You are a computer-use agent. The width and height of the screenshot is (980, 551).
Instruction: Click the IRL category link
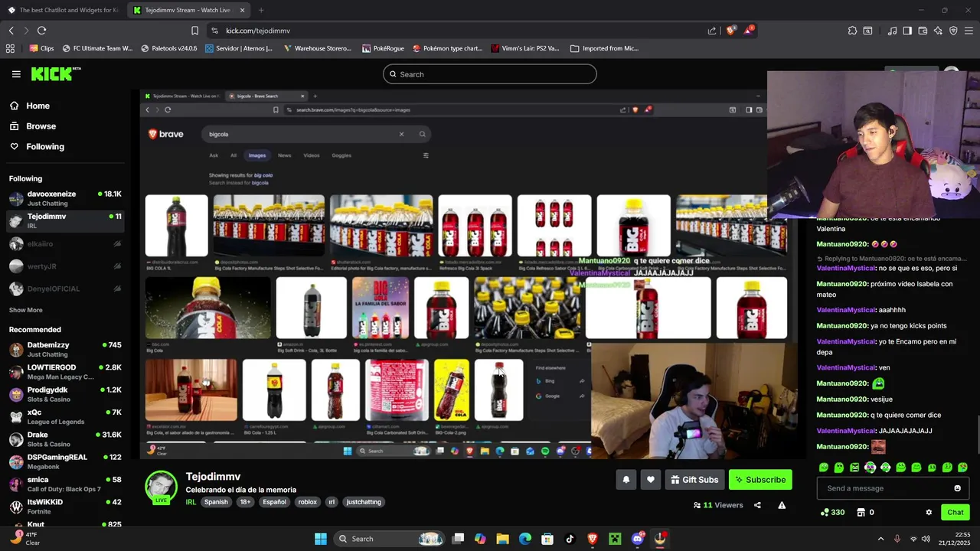tap(191, 502)
